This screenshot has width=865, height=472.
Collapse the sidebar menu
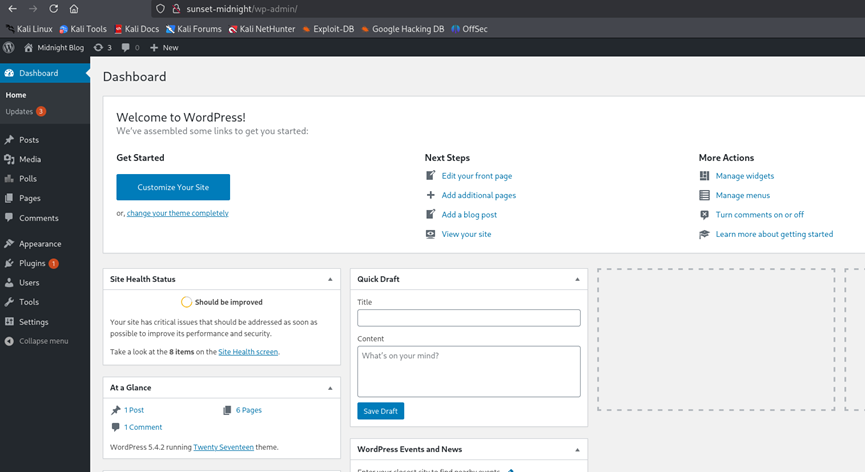point(36,341)
